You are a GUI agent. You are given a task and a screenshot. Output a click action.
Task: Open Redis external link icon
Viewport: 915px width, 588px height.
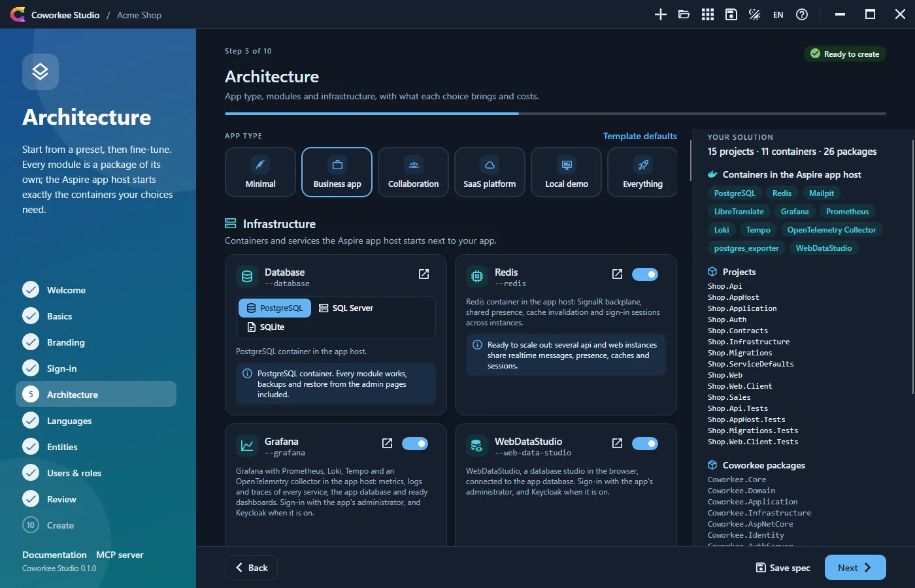click(x=617, y=274)
